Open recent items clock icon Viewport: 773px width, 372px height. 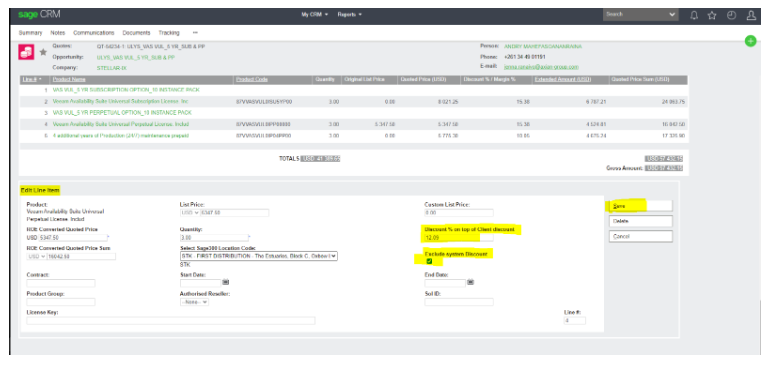coord(732,15)
